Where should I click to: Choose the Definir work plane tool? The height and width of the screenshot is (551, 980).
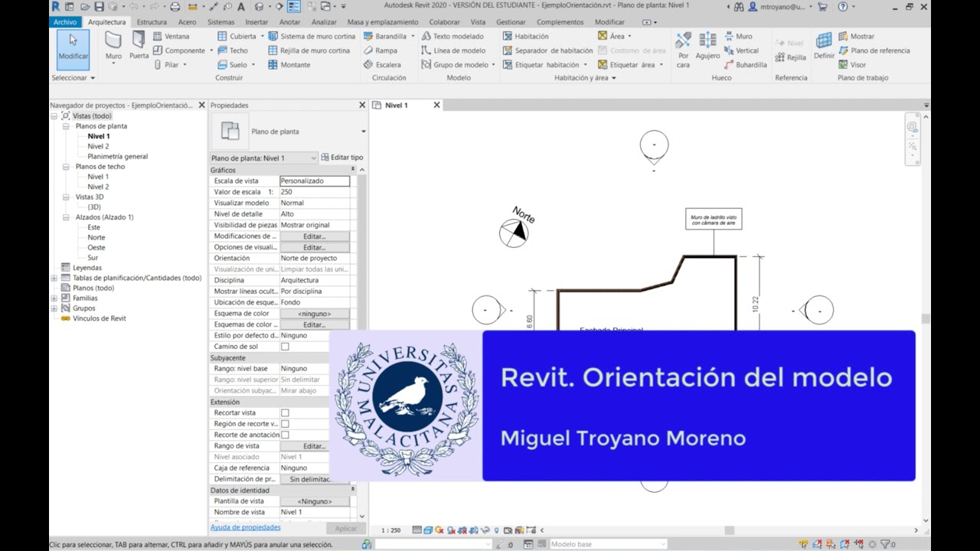824,46
